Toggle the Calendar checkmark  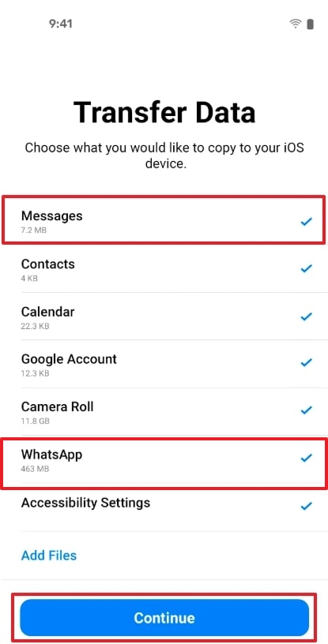[306, 316]
